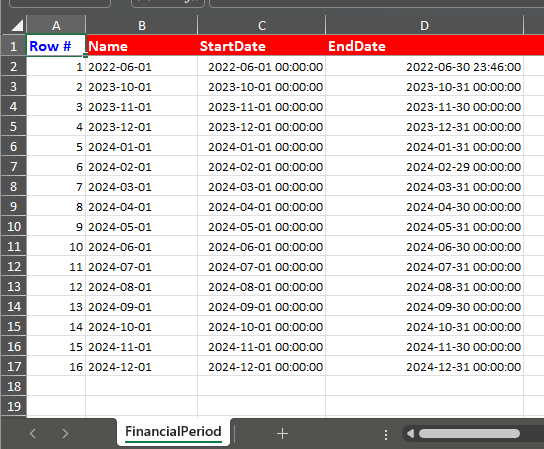Screen dimensions: 544x449
Task: Select column C header
Action: point(262,25)
